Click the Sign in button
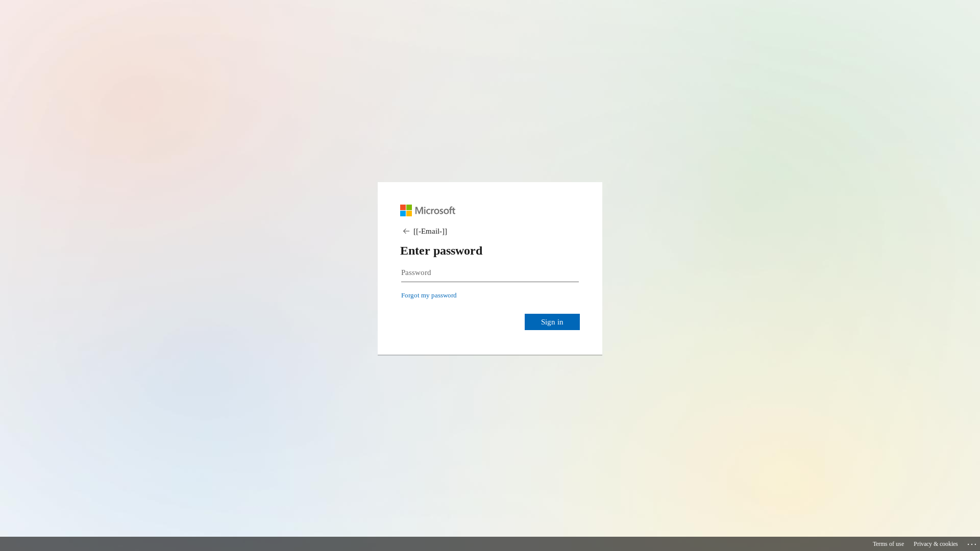 pyautogui.click(x=552, y=322)
